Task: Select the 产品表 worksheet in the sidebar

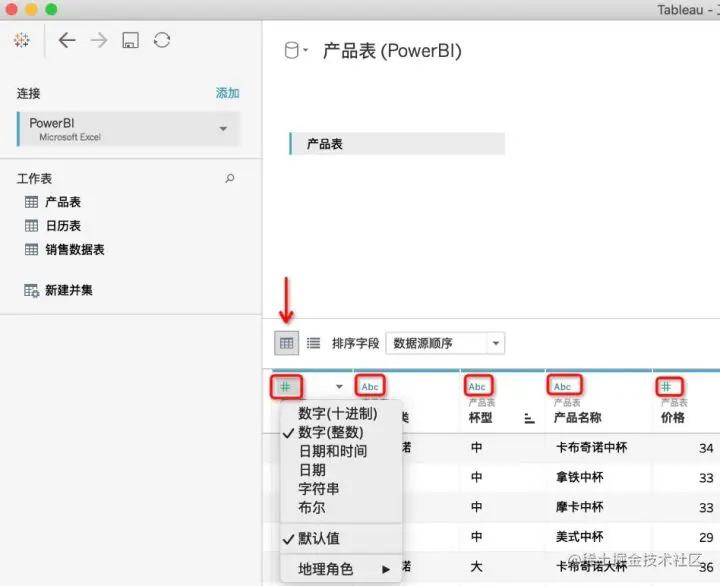Action: tap(63, 202)
